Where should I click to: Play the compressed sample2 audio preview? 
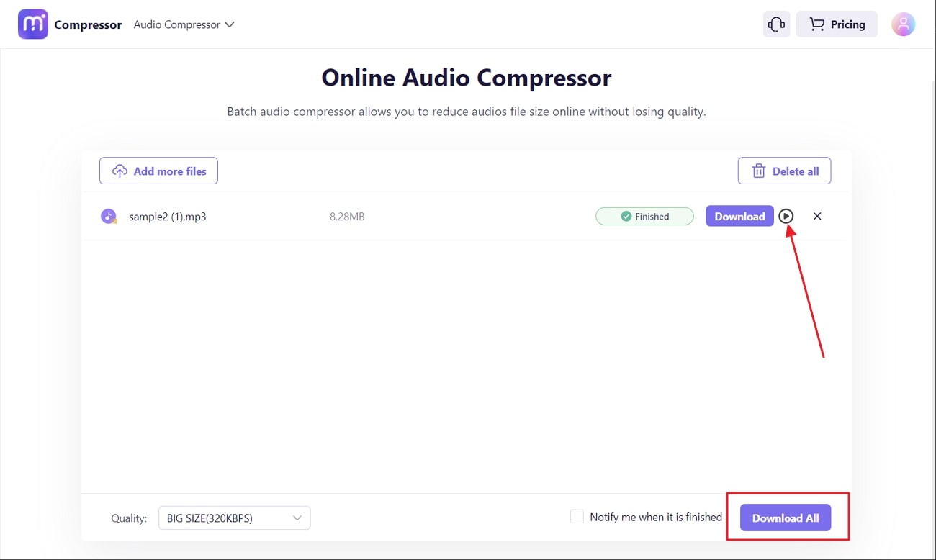(x=786, y=216)
